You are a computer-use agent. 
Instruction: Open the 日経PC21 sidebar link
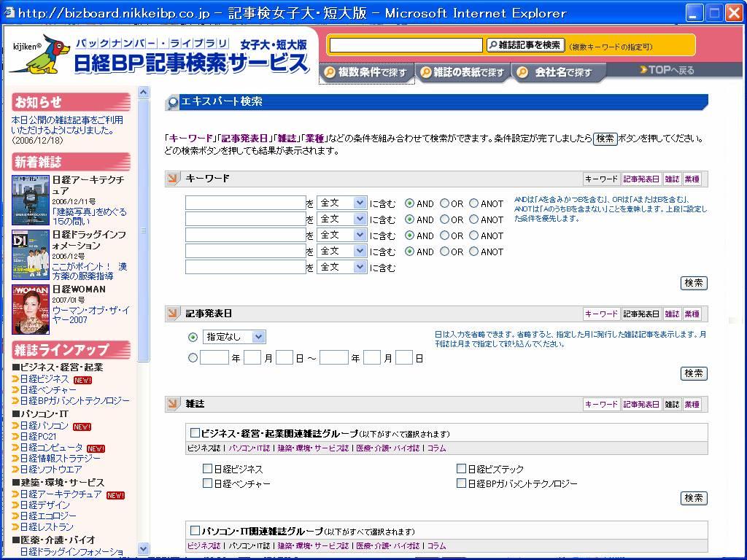click(38, 437)
